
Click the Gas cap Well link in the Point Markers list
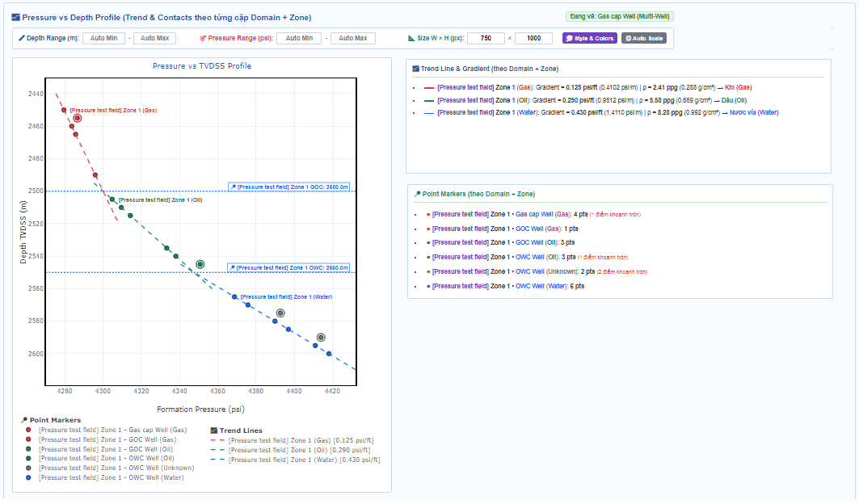[534, 214]
